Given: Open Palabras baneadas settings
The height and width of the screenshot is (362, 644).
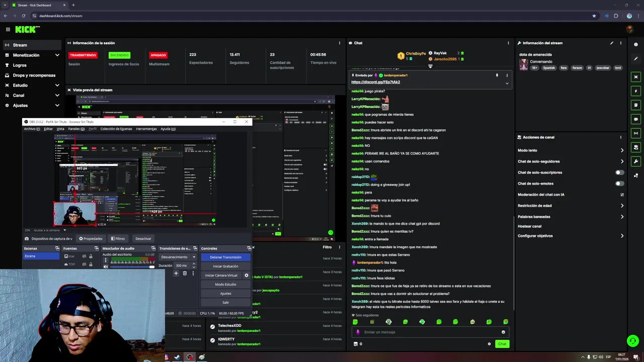Looking at the screenshot, I should (622, 217).
